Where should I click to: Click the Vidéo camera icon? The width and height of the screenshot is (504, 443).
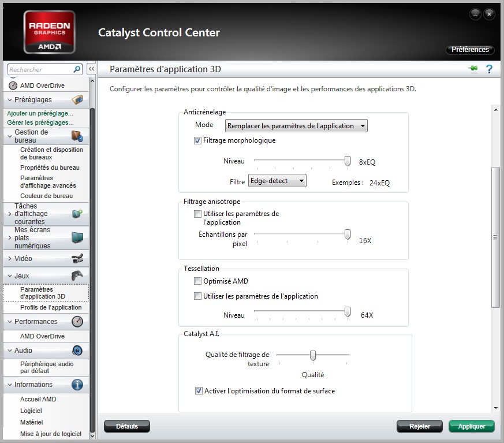(x=77, y=259)
